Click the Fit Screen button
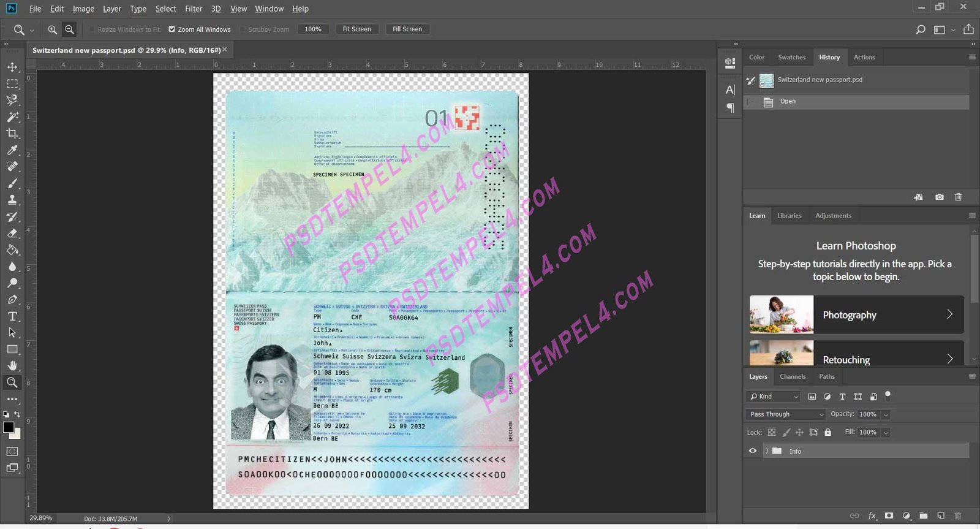 pyautogui.click(x=357, y=29)
